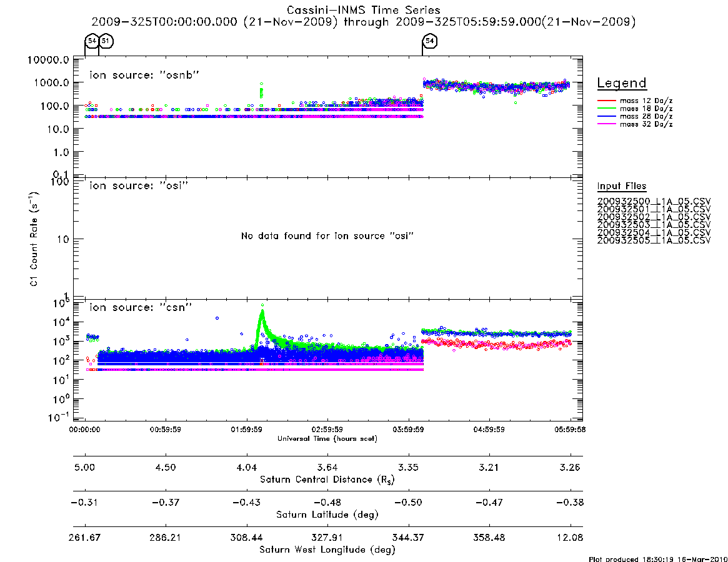This screenshot has height=562, width=728.
Task: Select input file 200932505_L1A_05.CSV
Action: coord(654,240)
